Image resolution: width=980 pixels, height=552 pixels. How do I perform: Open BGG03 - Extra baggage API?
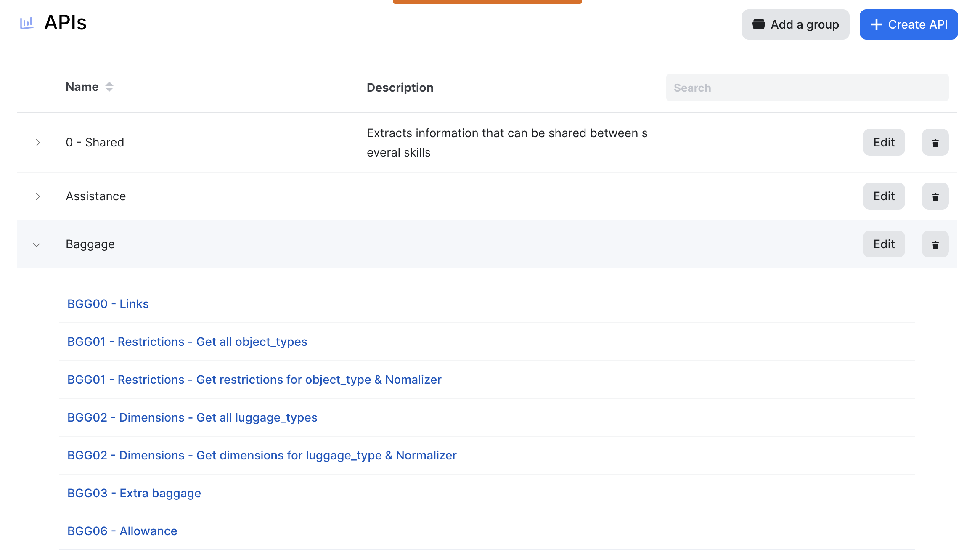tap(134, 493)
